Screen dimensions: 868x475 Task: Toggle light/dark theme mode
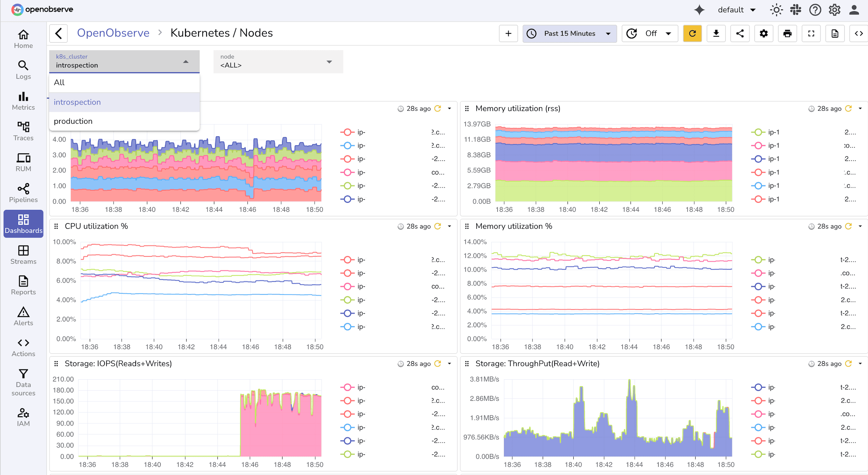pyautogui.click(x=776, y=10)
